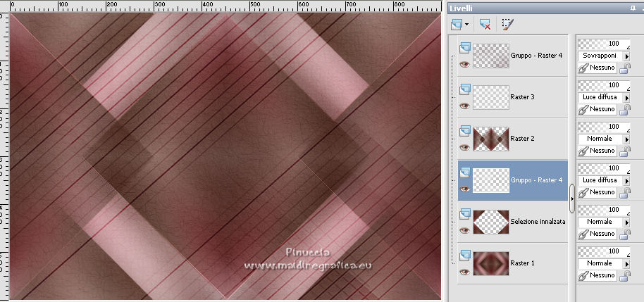The height and width of the screenshot is (302, 644).
Task: Toggle lock transparency on Sovrapponi Gruppo layer
Action: click(625, 68)
